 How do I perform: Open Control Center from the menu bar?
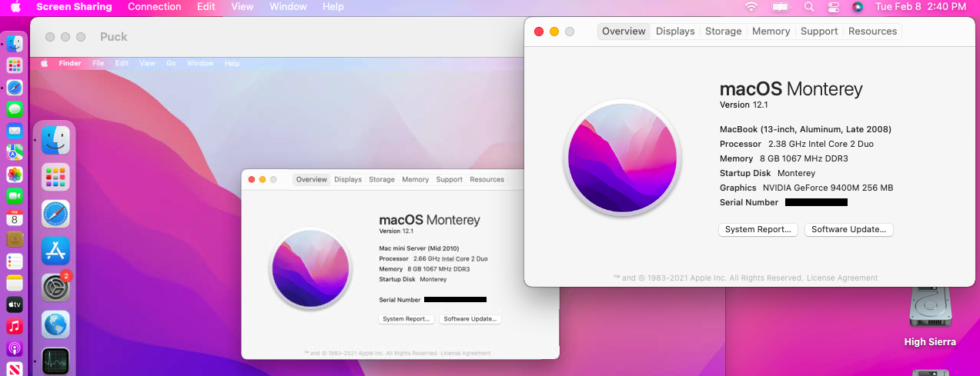point(833,7)
